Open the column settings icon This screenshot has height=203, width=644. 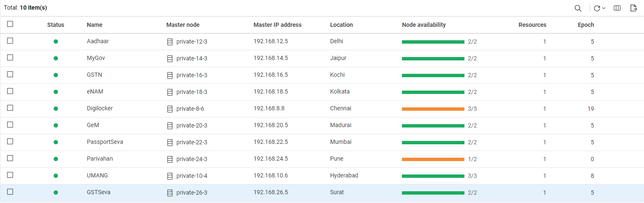click(x=617, y=8)
